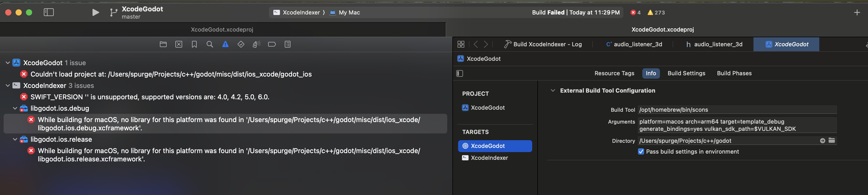Click the yellow warnings count 273
Screen dimensions: 868x195
(x=656, y=12)
